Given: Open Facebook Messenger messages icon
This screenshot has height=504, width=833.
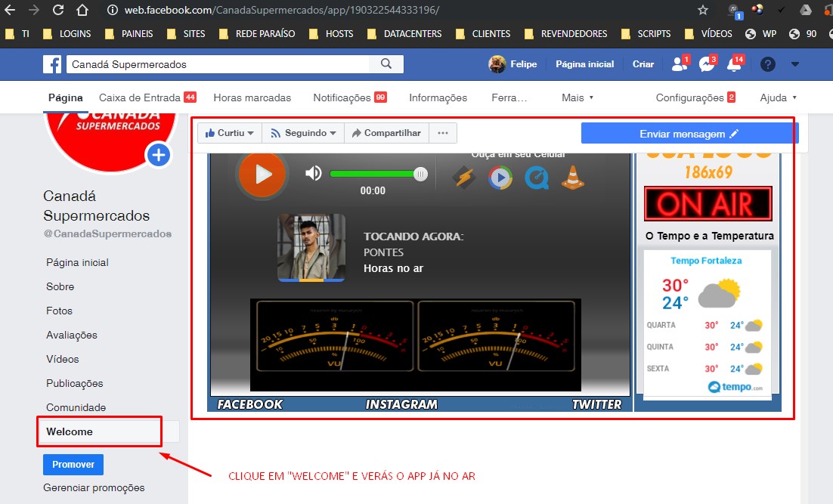Looking at the screenshot, I should 707,64.
